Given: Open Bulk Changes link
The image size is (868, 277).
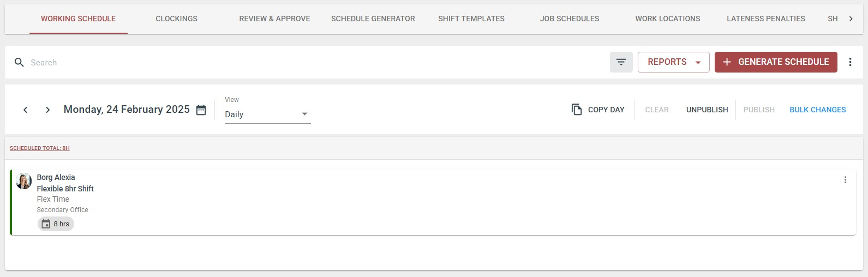Looking at the screenshot, I should tap(817, 110).
